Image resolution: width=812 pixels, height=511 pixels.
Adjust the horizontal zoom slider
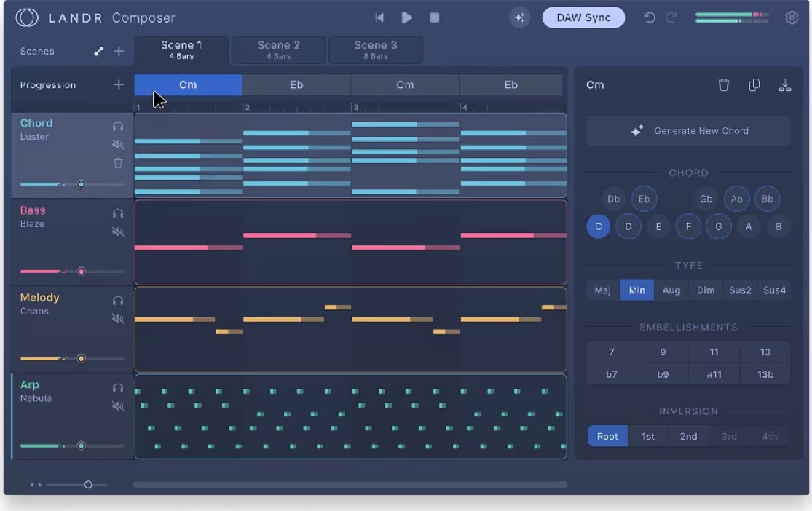click(x=76, y=485)
